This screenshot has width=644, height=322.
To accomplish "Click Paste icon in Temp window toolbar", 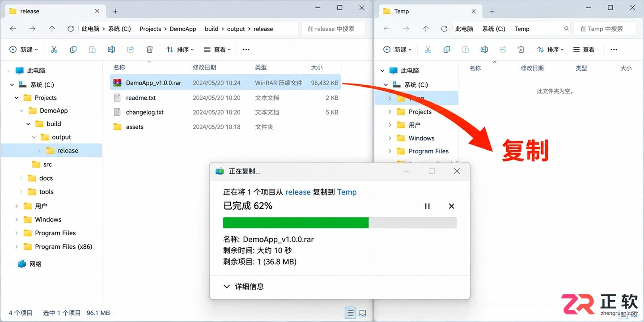I will (466, 50).
